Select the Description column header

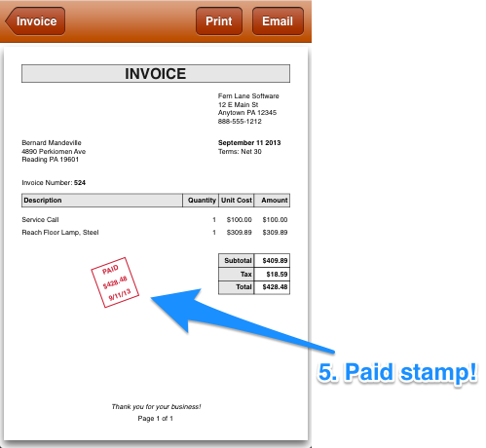[102, 201]
